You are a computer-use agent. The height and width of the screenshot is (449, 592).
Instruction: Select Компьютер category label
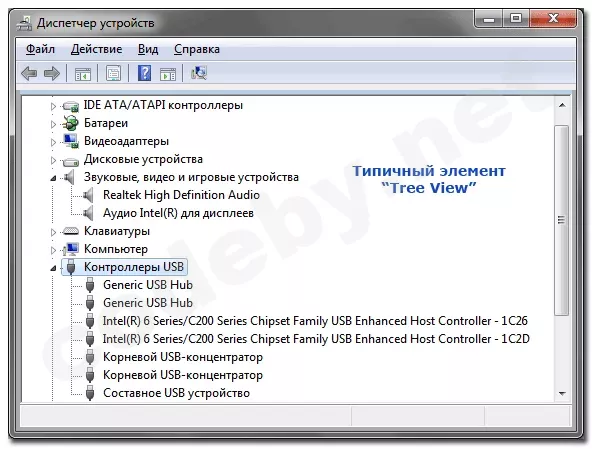(116, 249)
